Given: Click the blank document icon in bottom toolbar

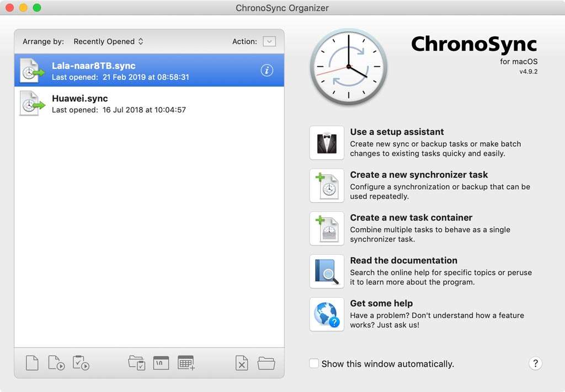Looking at the screenshot, I should point(32,363).
